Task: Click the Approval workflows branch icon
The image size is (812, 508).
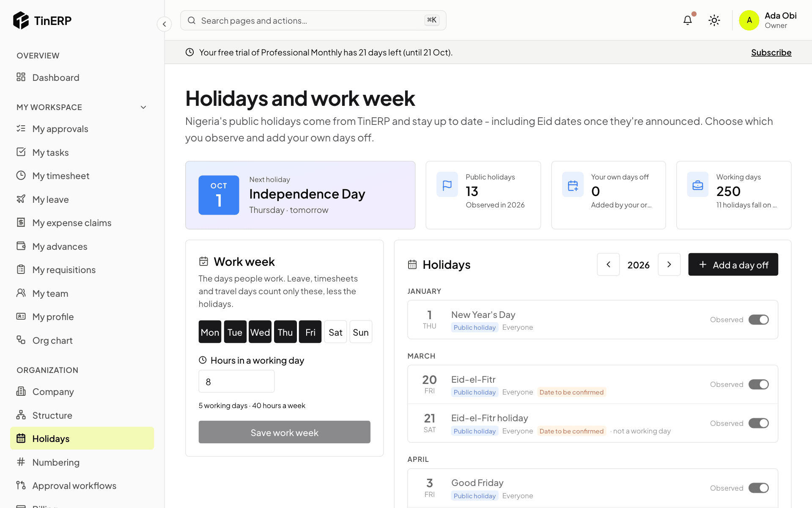Action: 21,485
